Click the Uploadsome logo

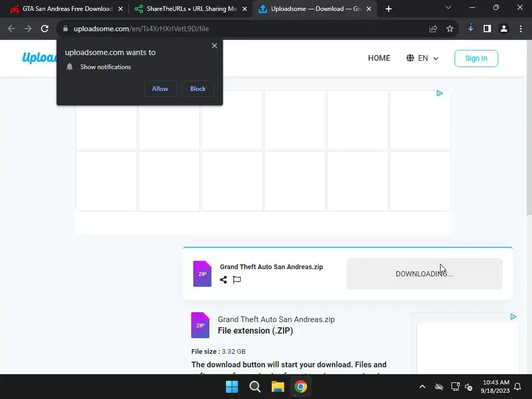tap(39, 58)
